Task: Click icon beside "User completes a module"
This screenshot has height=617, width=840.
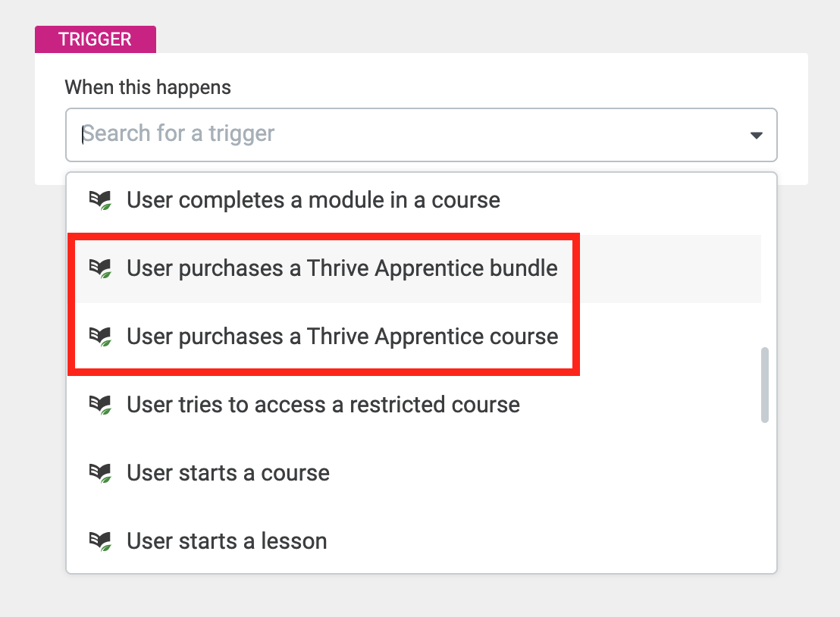Action: point(100,200)
